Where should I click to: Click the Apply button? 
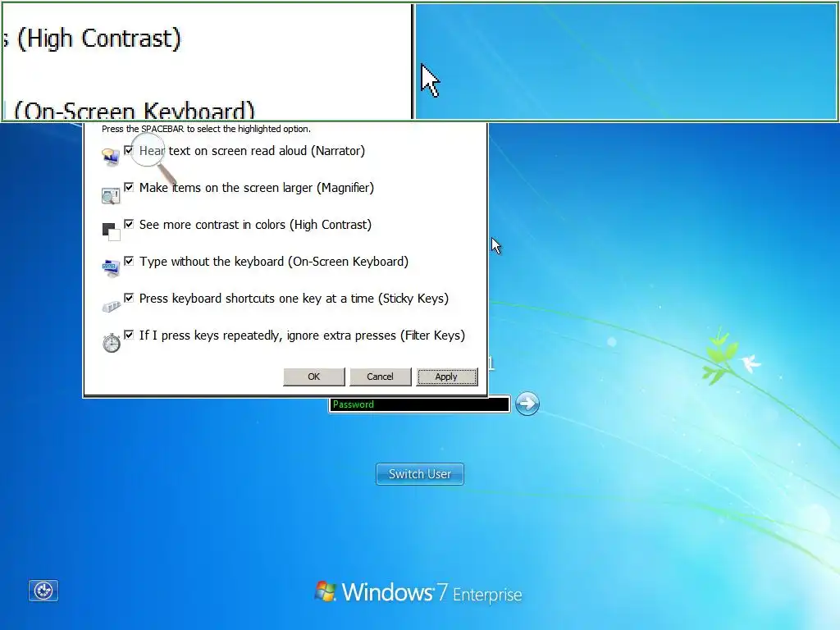[447, 377]
